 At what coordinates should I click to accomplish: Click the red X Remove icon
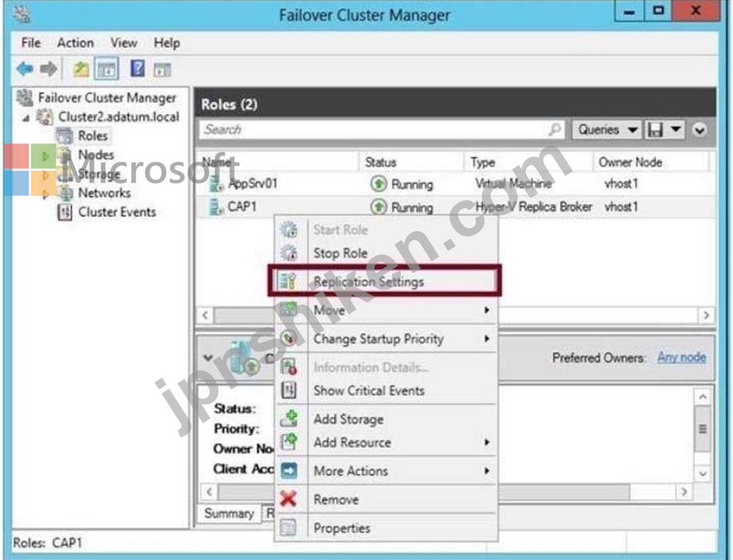pos(289,498)
